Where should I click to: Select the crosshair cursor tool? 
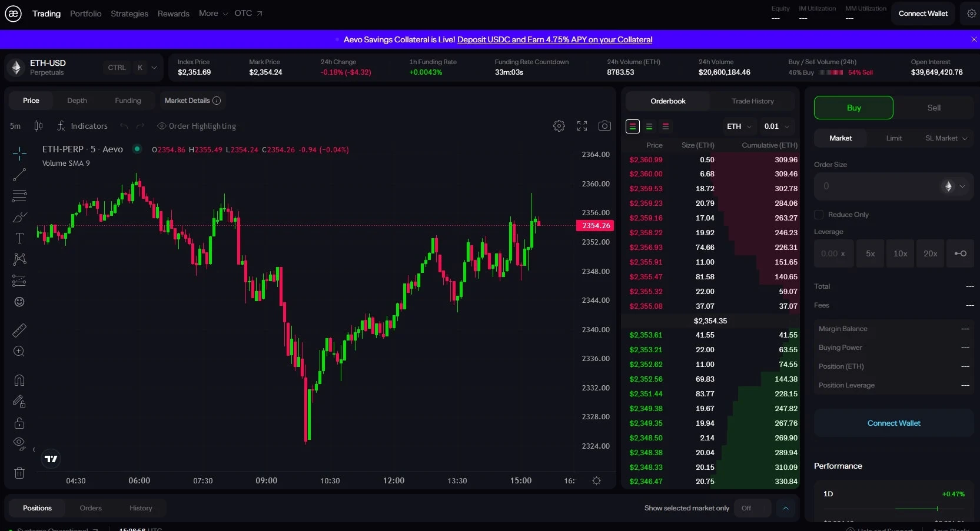[x=19, y=153]
